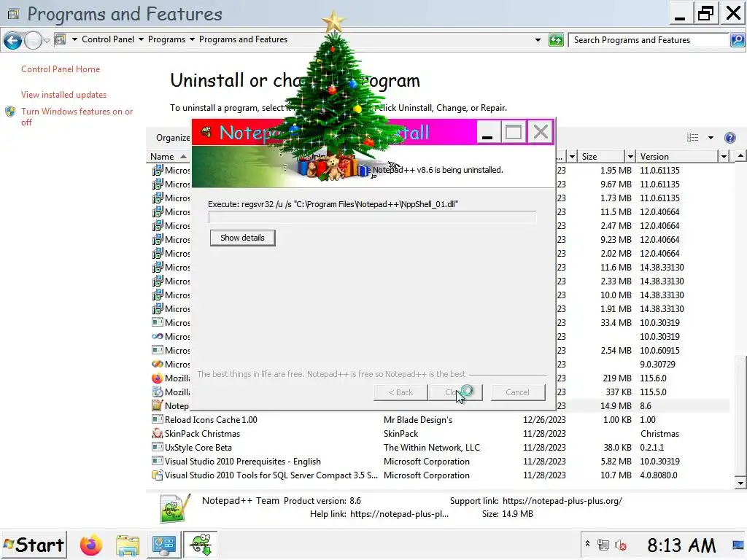Click Reload Icons Cache 1.00 entry icon
The image size is (747, 560).
point(158,419)
